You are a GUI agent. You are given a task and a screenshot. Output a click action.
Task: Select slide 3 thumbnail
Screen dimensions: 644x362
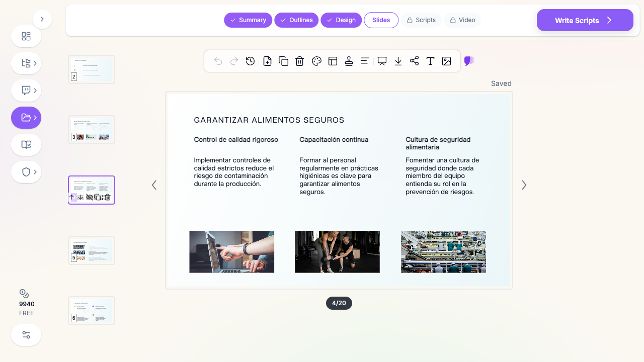tap(92, 130)
